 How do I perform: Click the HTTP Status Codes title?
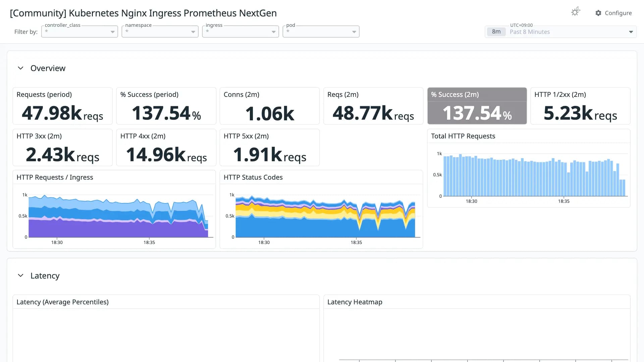[253, 177]
